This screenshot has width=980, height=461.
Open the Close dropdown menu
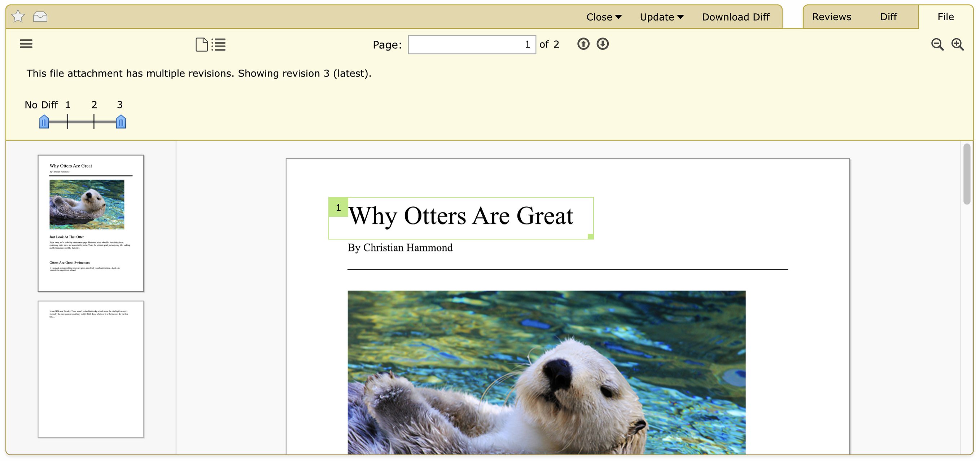click(603, 17)
